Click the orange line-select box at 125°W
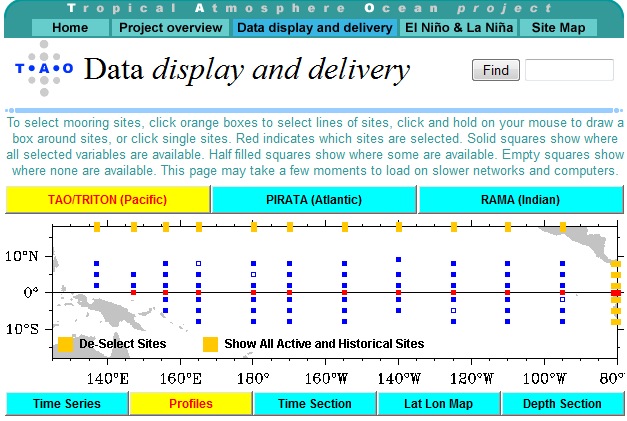 (454, 227)
